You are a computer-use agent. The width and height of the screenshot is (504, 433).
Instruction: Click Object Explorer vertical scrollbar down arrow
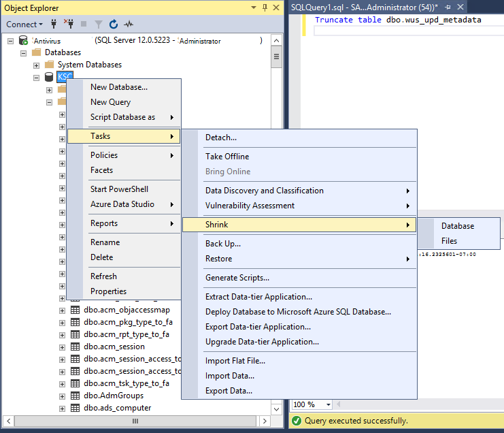pos(276,409)
